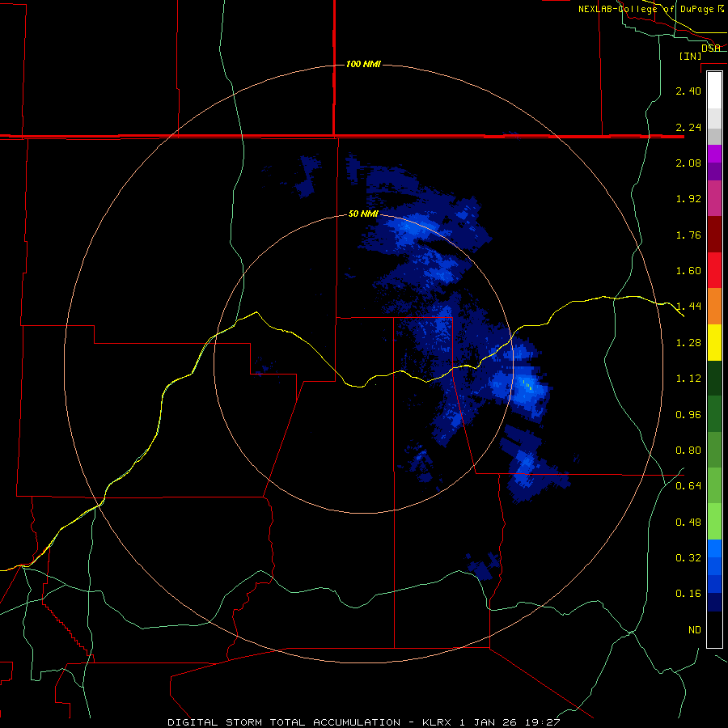Click the 100 NMI range ring label
Image resolution: width=728 pixels, height=728 pixels.
[x=363, y=64]
